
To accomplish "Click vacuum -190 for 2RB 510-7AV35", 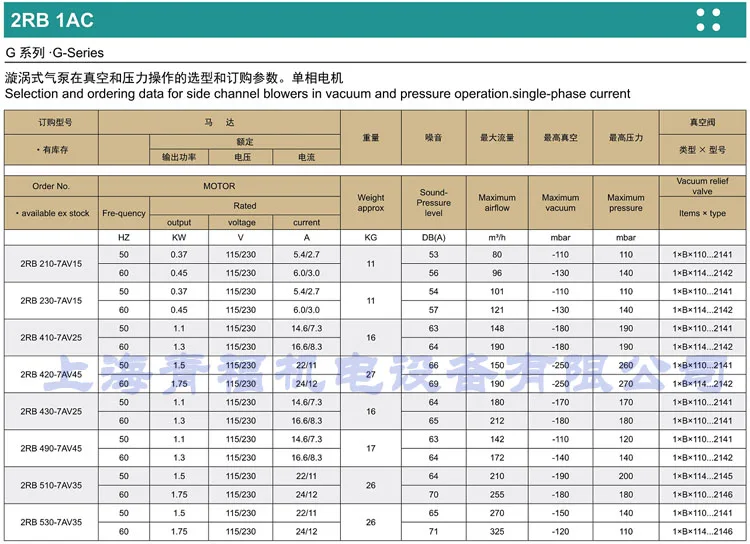I will (x=560, y=476).
